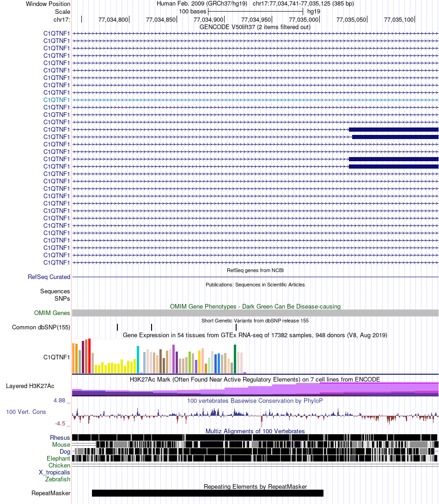Click the Window Position label
Screen dimensions: 439x504
(x=48, y=4)
